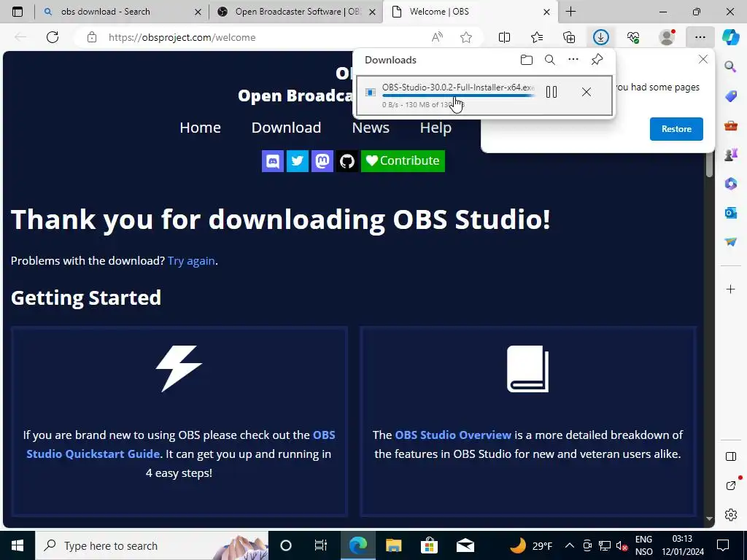Select the Welcome | OBS tab
Screen dimensions: 747x560
[x=469, y=12]
